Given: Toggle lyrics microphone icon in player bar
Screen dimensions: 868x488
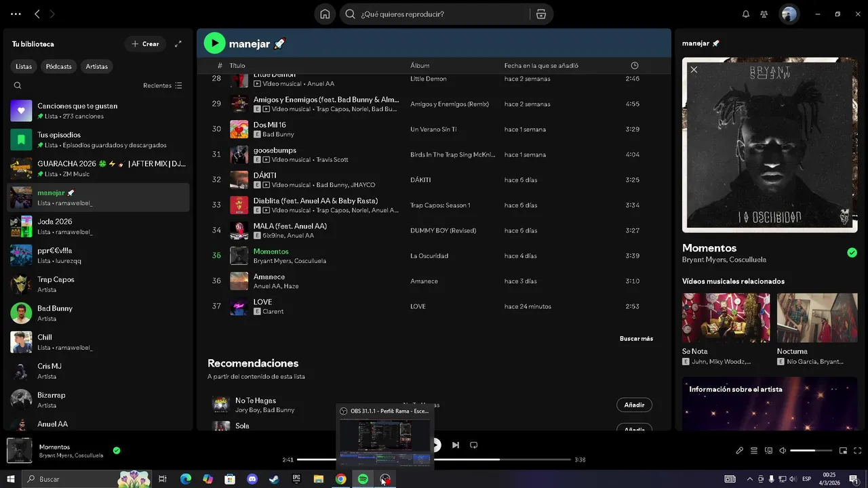Looking at the screenshot, I should [x=739, y=451].
